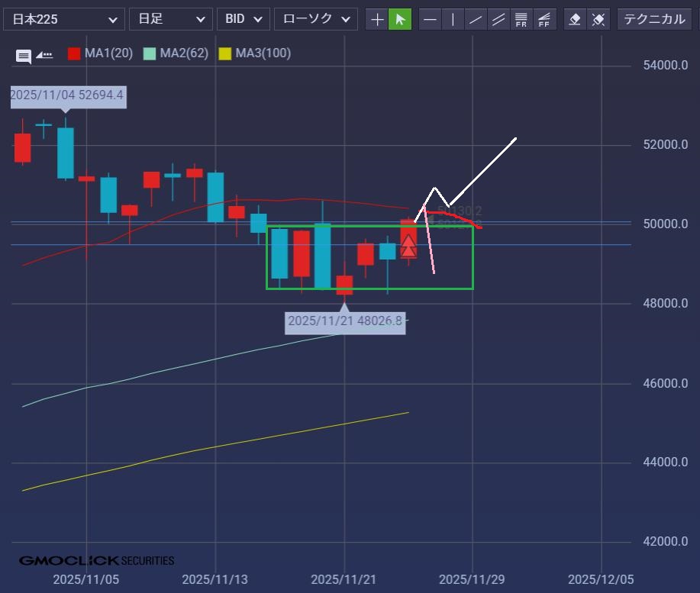The image size is (700, 593).
Task: Toggle the MA2(62) legend entry
Action: (x=176, y=53)
